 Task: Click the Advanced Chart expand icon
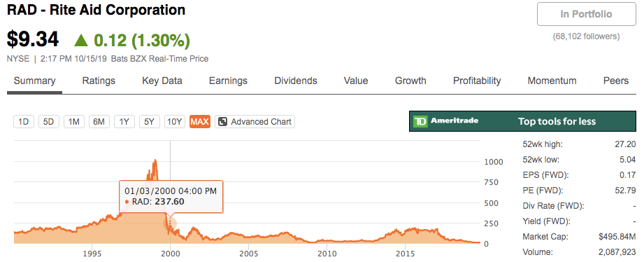[x=222, y=122]
